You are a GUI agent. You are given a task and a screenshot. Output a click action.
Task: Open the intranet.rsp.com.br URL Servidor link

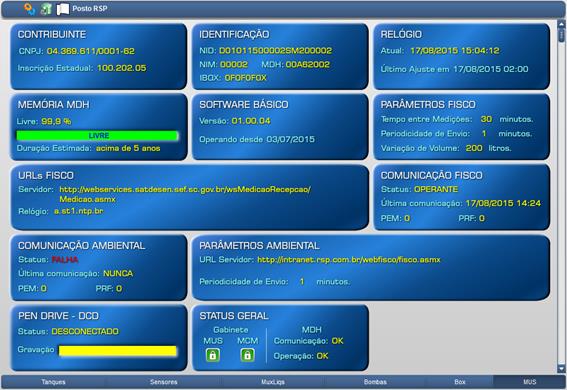[x=349, y=260]
